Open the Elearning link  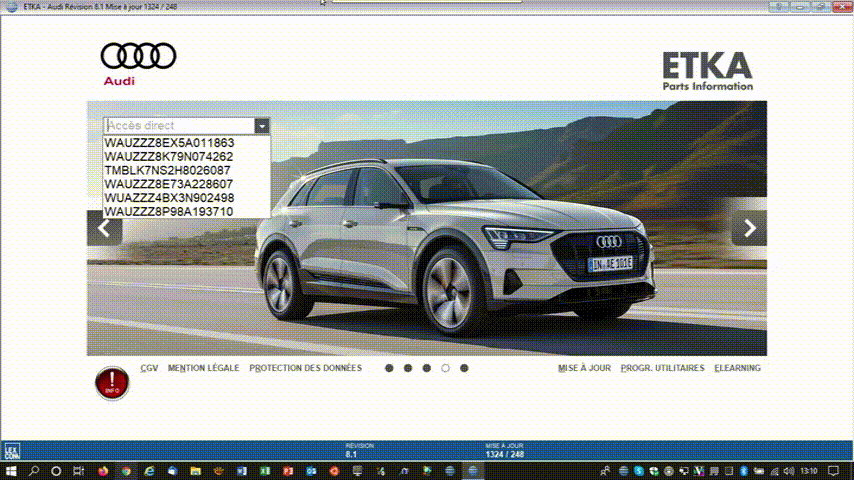[737, 368]
